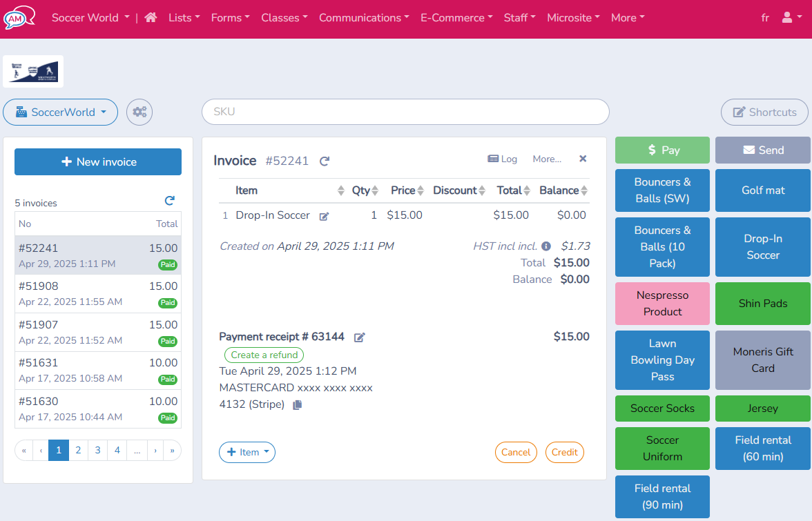Add Bouncers & Balls (10 Pack)

coord(662,247)
